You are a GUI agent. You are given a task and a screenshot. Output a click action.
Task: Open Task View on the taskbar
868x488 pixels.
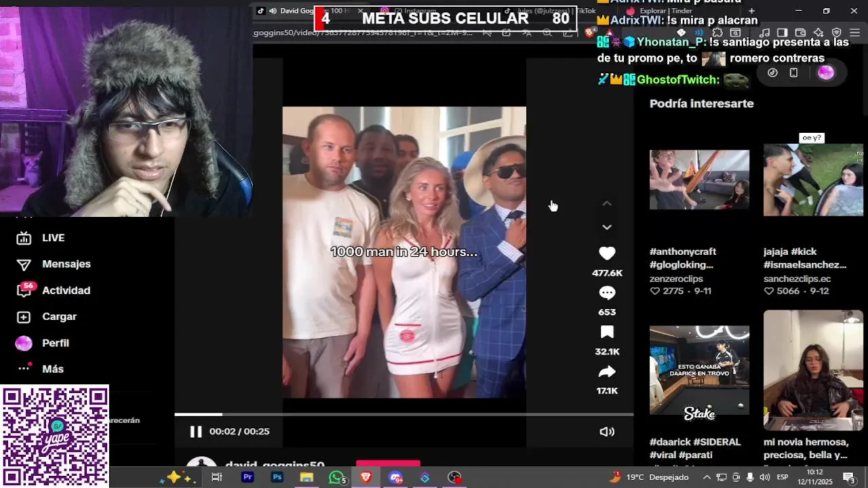[x=217, y=477]
